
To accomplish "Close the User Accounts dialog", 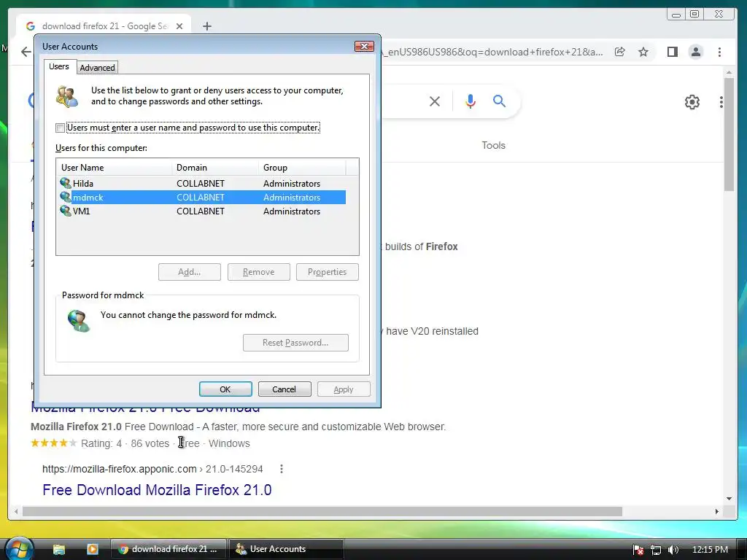I will point(365,46).
